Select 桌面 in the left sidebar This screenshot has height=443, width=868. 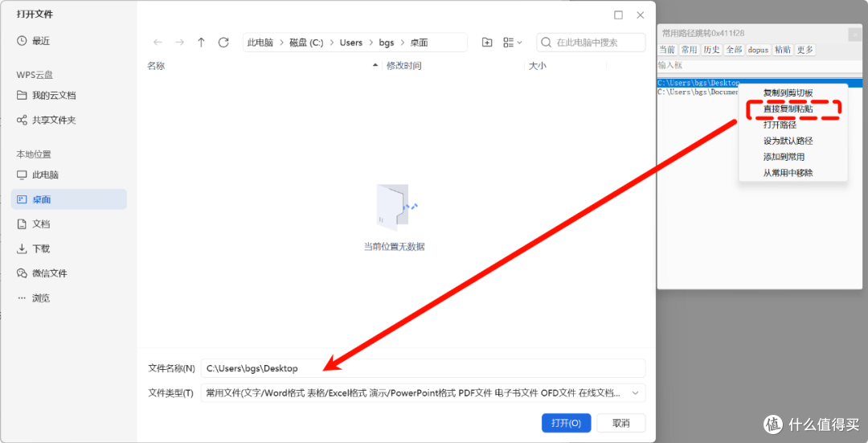68,199
